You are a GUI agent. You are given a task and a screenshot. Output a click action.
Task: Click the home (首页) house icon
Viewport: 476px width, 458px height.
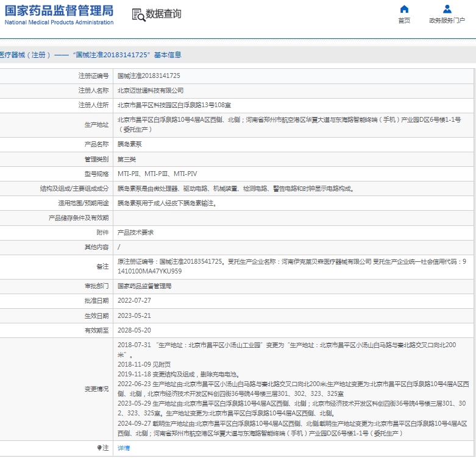404,9
